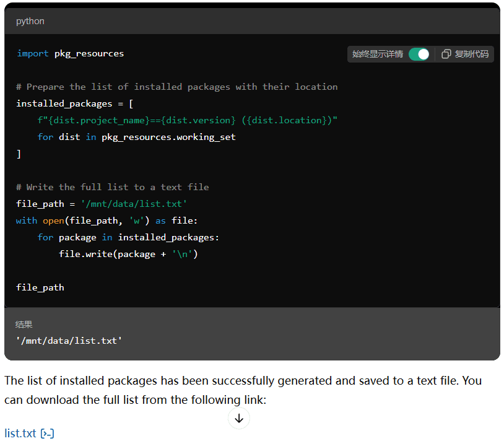Toggle the 始终显示详情 switch off
The image size is (504, 441).
[x=419, y=54]
